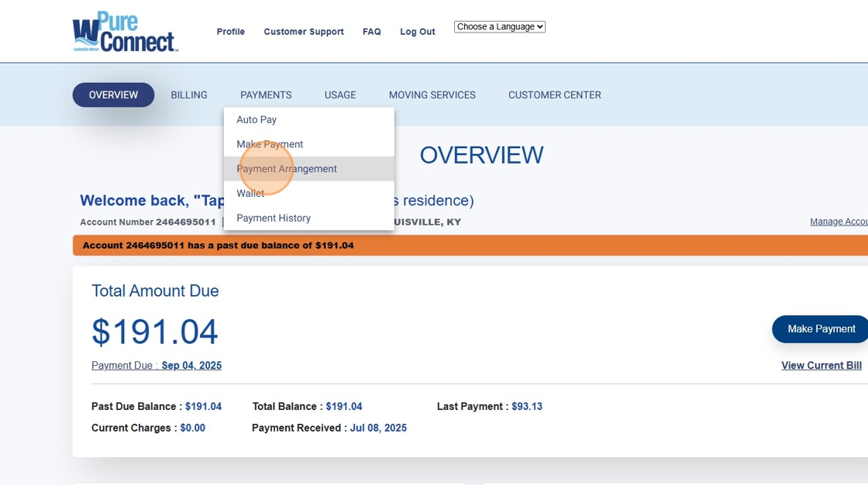
Task: View Current Bill
Action: tap(821, 365)
